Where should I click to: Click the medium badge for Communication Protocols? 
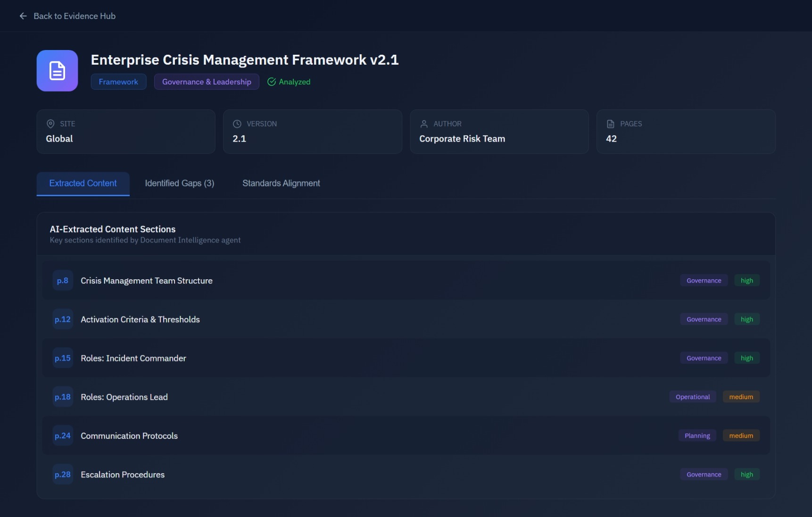(741, 436)
